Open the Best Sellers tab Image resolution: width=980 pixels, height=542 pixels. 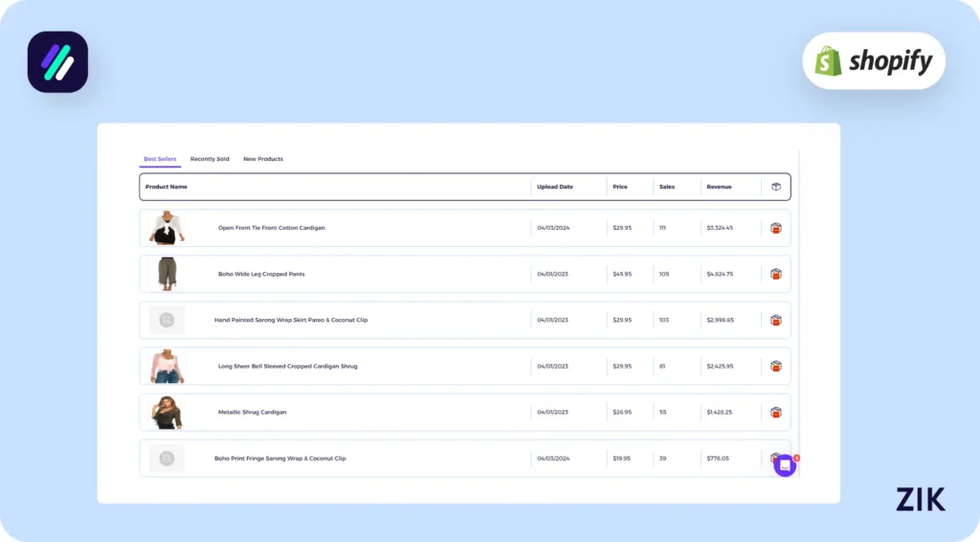point(160,159)
